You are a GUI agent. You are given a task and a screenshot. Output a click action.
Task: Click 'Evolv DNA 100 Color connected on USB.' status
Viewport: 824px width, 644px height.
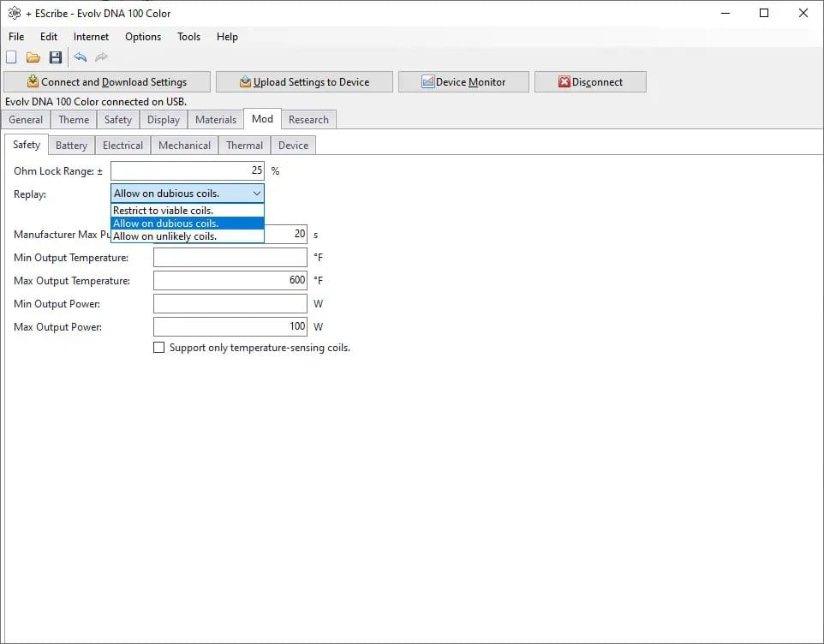point(96,101)
